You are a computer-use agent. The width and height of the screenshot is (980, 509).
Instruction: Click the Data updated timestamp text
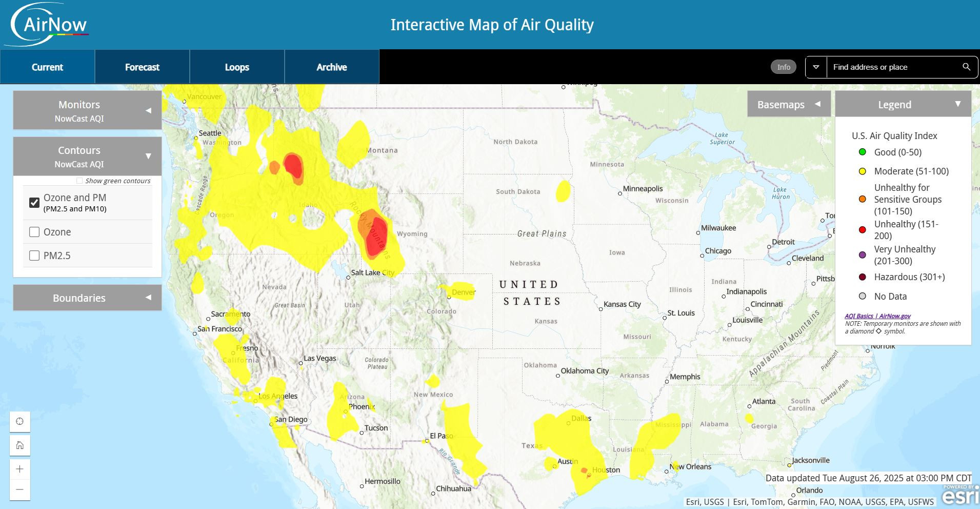868,478
